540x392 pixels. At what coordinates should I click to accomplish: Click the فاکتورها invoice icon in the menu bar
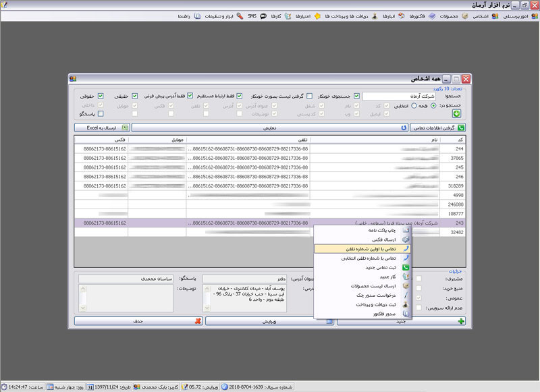pos(432,16)
